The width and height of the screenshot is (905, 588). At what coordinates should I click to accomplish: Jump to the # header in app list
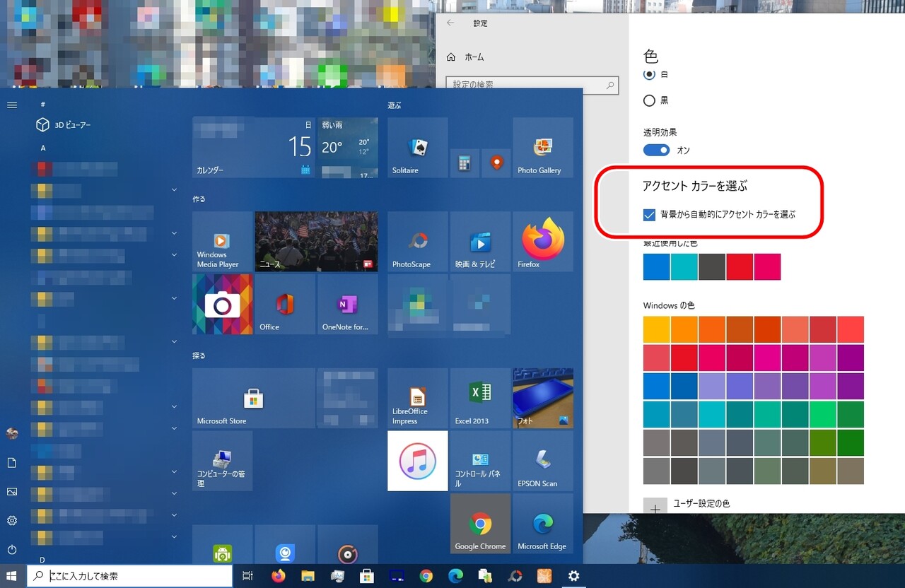pyautogui.click(x=43, y=104)
